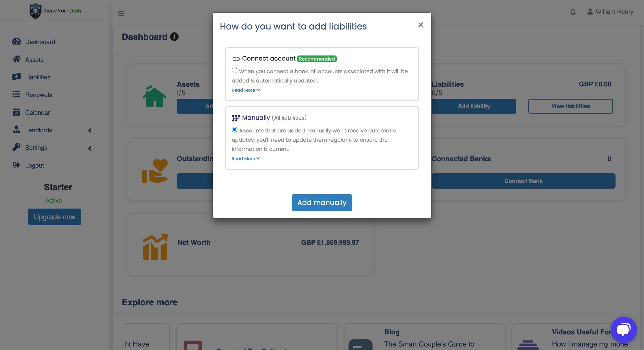This screenshot has width=644, height=350.
Task: Go to Liabilities in the sidebar
Action: [x=37, y=77]
